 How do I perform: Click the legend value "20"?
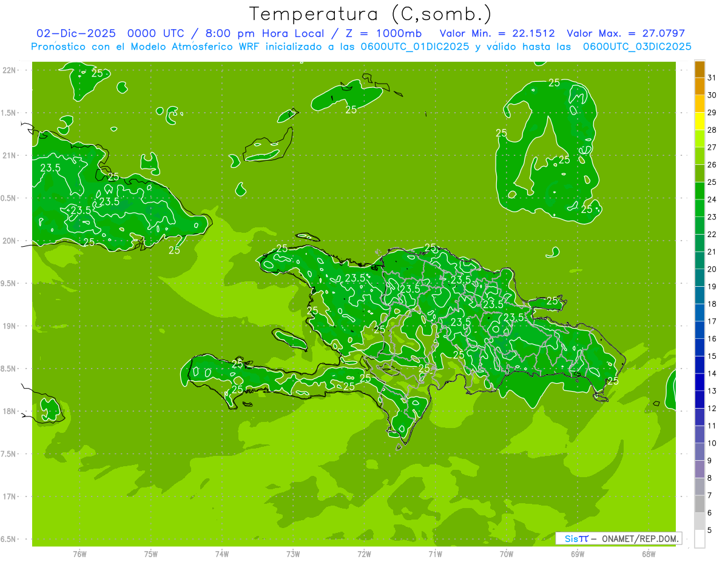(712, 269)
